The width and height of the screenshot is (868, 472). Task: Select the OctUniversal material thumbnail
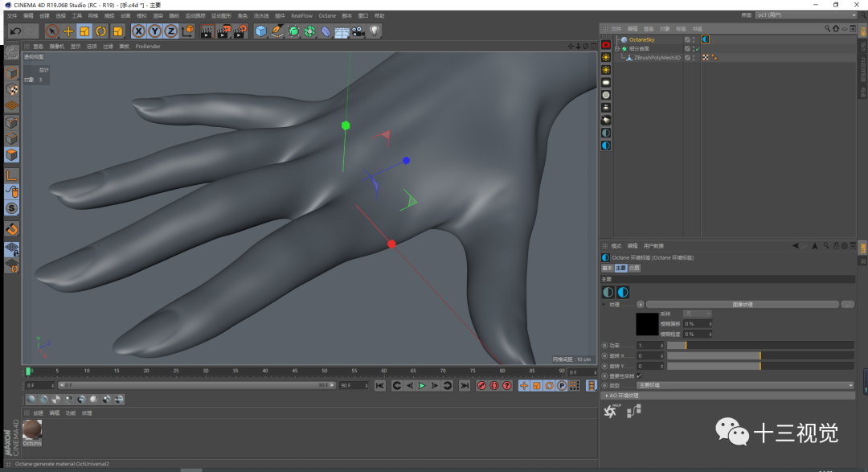[x=32, y=433]
